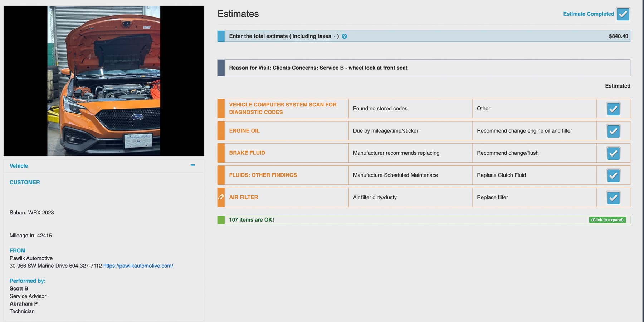The width and height of the screenshot is (644, 322).
Task: Select the ENGINE OIL item heading
Action: coord(244,131)
